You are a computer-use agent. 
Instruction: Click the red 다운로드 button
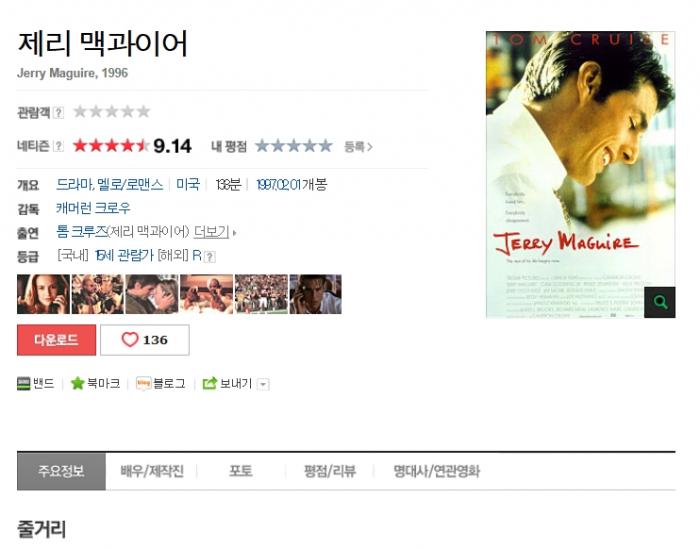[x=56, y=340]
